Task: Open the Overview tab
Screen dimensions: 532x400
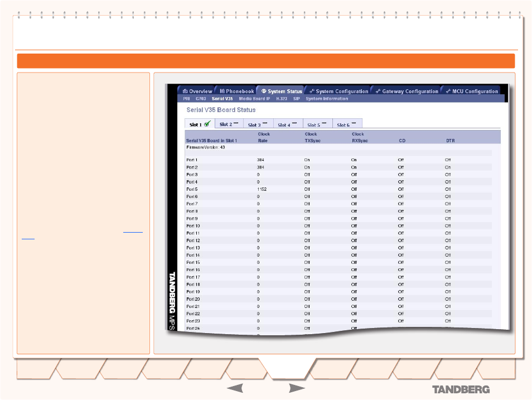Action: pyautogui.click(x=196, y=91)
